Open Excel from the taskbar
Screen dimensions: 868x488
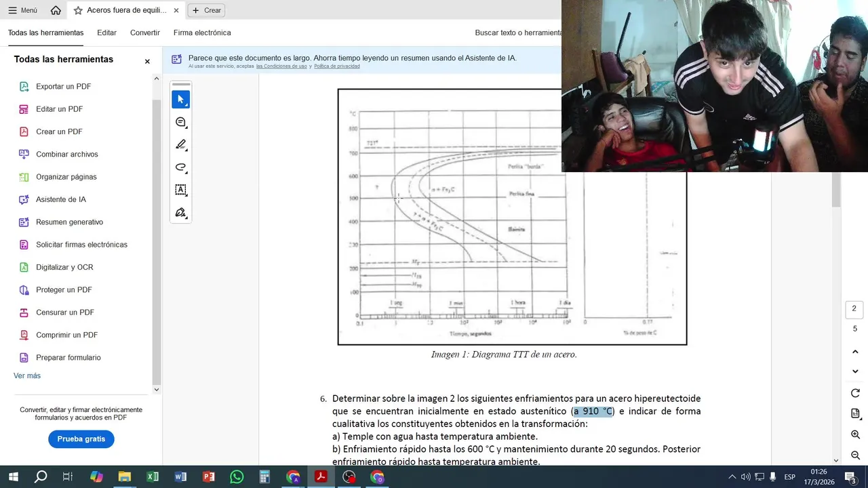tap(153, 477)
